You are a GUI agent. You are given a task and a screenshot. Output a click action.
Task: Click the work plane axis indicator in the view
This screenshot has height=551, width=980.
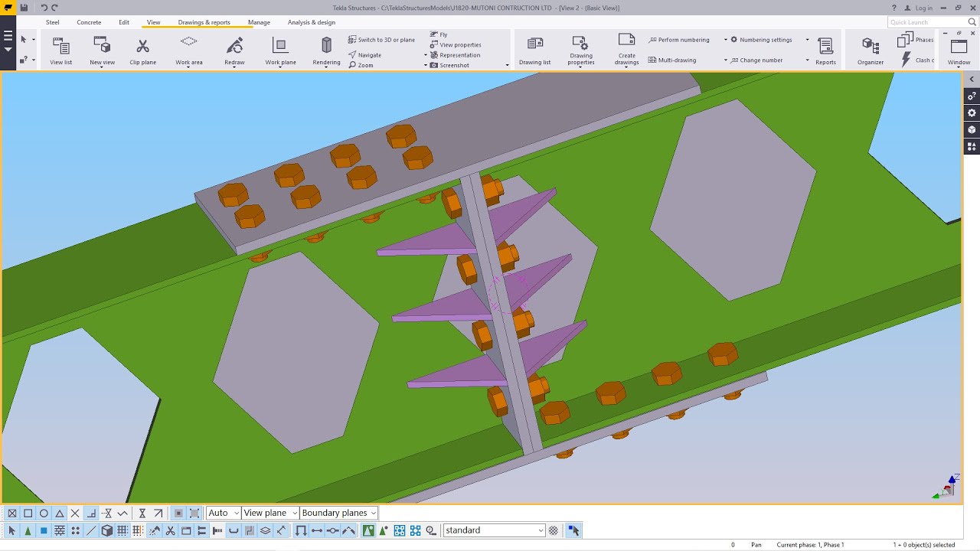tap(946, 487)
